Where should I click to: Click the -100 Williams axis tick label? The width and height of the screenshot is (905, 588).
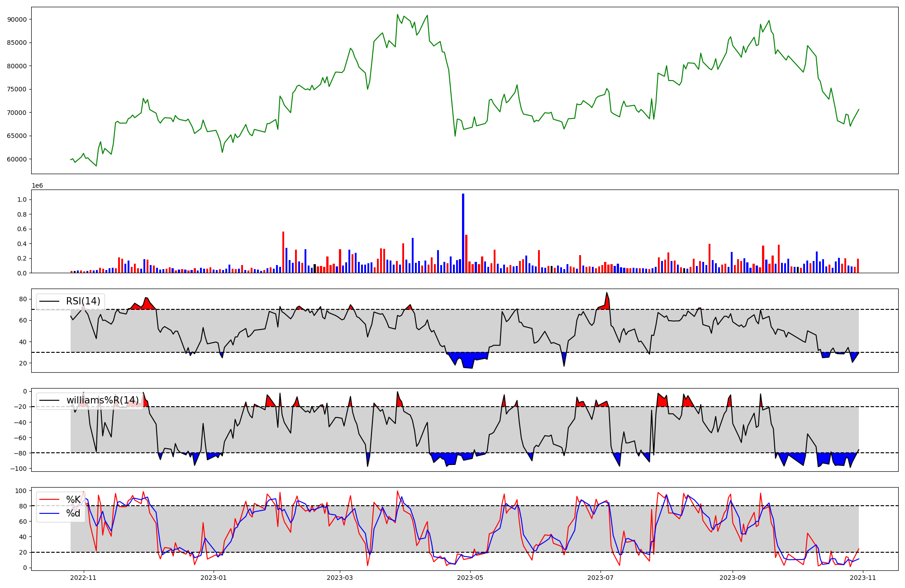(x=18, y=469)
